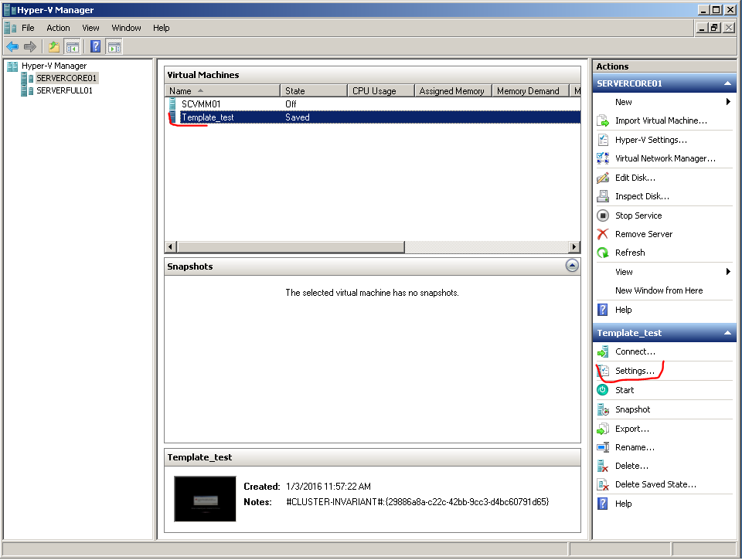The image size is (742, 560).
Task: Click the Virtual Network Manager icon
Action: tap(603, 158)
